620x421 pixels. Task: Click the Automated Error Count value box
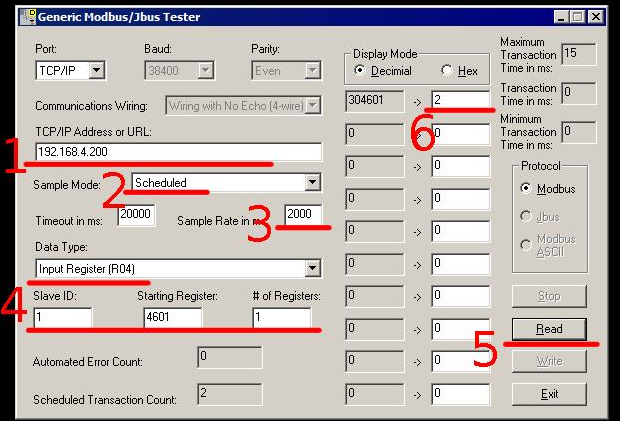click(x=230, y=357)
